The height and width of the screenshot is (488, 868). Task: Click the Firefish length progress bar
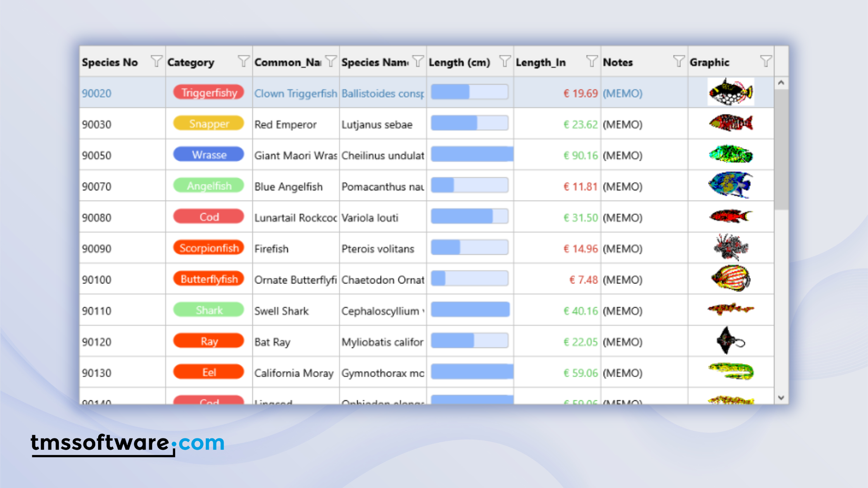(469, 247)
